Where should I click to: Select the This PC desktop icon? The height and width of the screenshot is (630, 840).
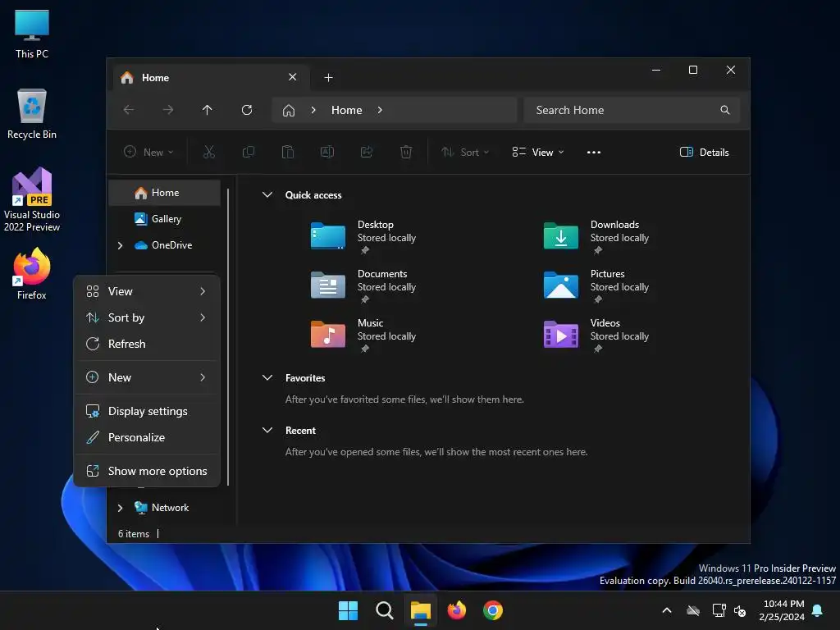pyautogui.click(x=32, y=33)
